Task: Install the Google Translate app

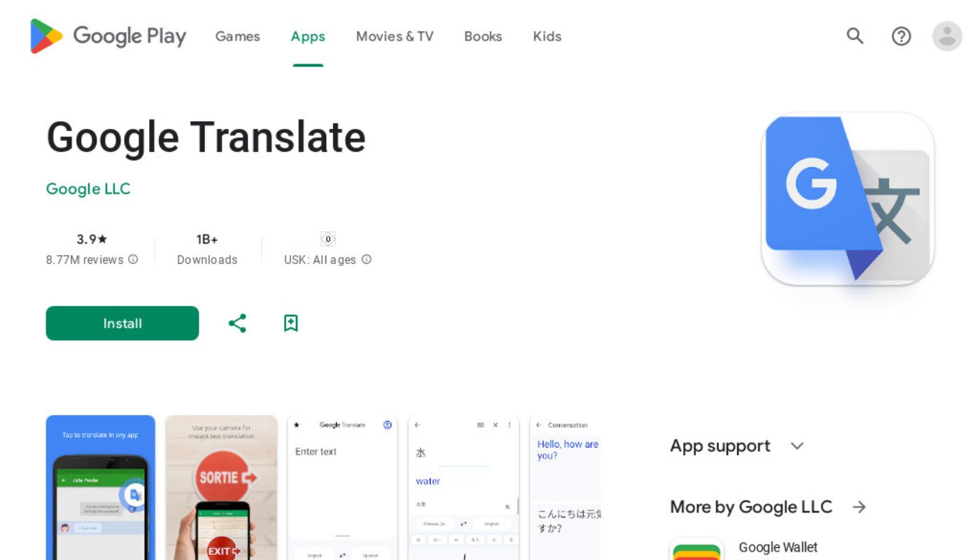Action: click(122, 323)
